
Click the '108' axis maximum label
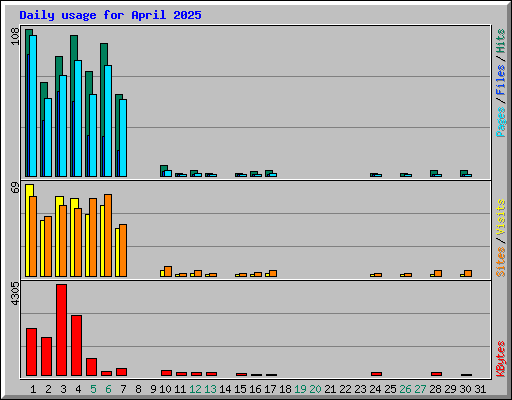point(15,37)
